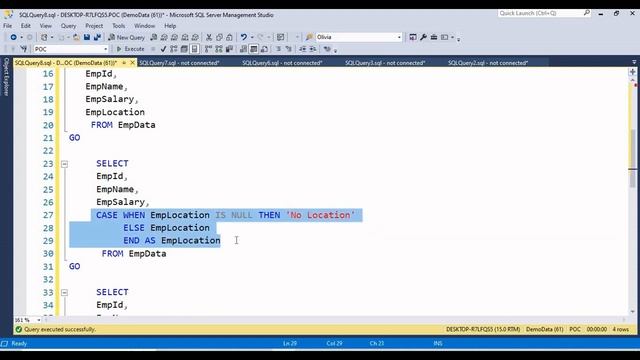Viewport: 640px width, 360px height.
Task: Click the Change Connection icon left of POC
Action: 23,49
